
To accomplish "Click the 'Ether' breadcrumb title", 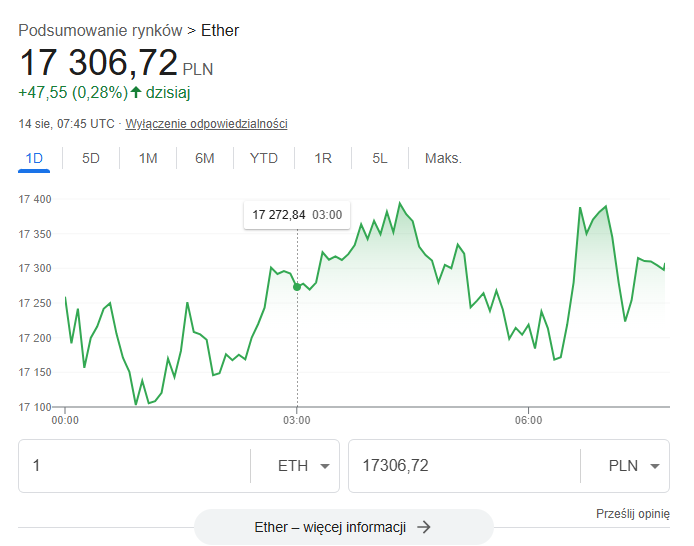I will coord(220,31).
